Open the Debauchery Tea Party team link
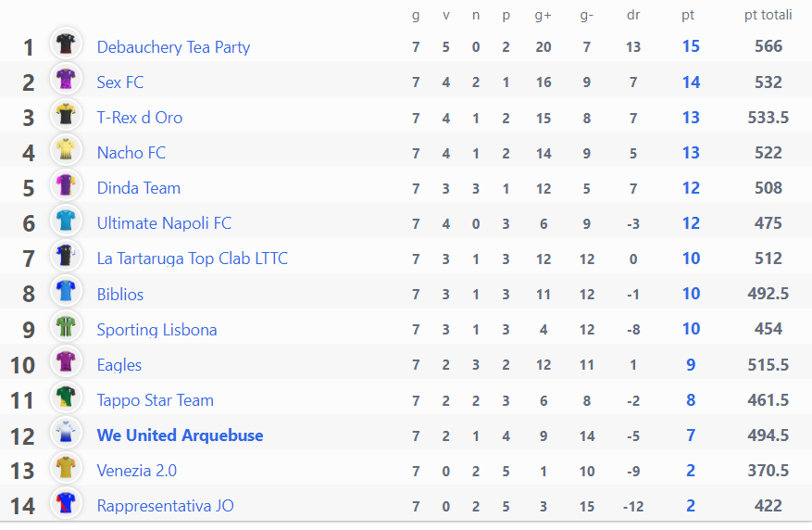812x530 pixels. [x=173, y=47]
